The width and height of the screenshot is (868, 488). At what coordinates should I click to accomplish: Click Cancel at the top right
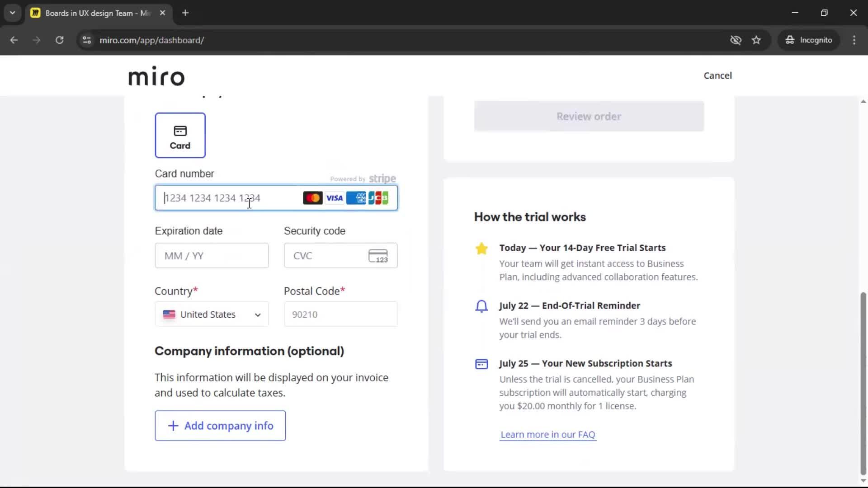pyautogui.click(x=717, y=75)
